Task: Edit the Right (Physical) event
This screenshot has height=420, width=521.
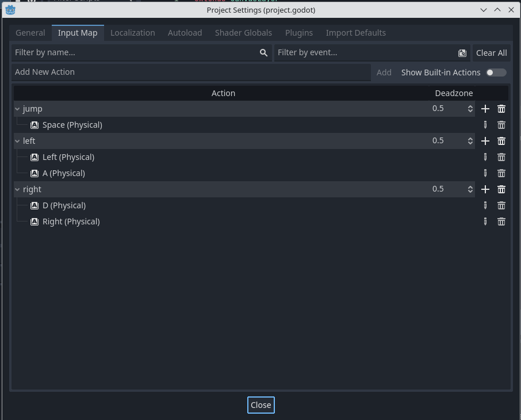Action: (x=485, y=221)
